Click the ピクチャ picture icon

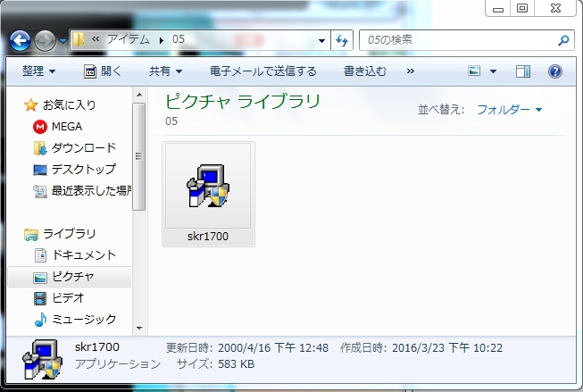[40, 278]
